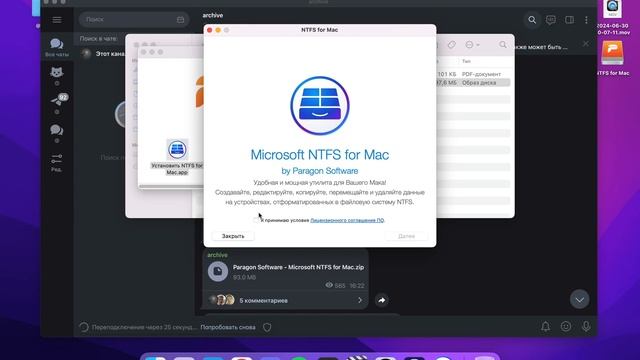Click the shield proxy icon
The height and width of the screenshot is (360, 640).
[267, 327]
